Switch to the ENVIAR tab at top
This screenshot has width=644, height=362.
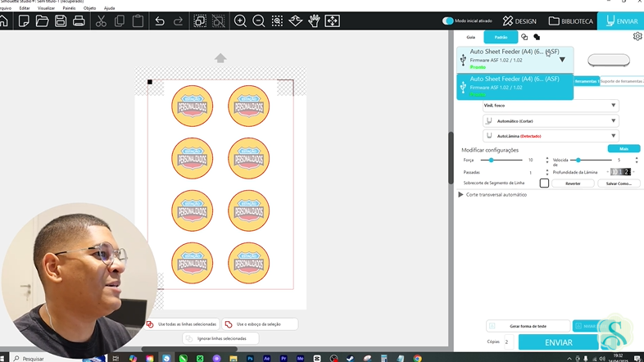621,21
